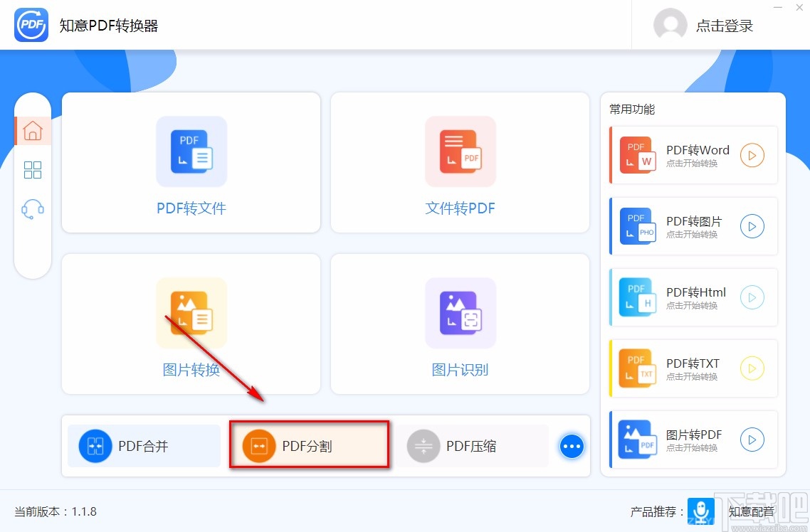Start PDF转Html conversion with play button

752,297
